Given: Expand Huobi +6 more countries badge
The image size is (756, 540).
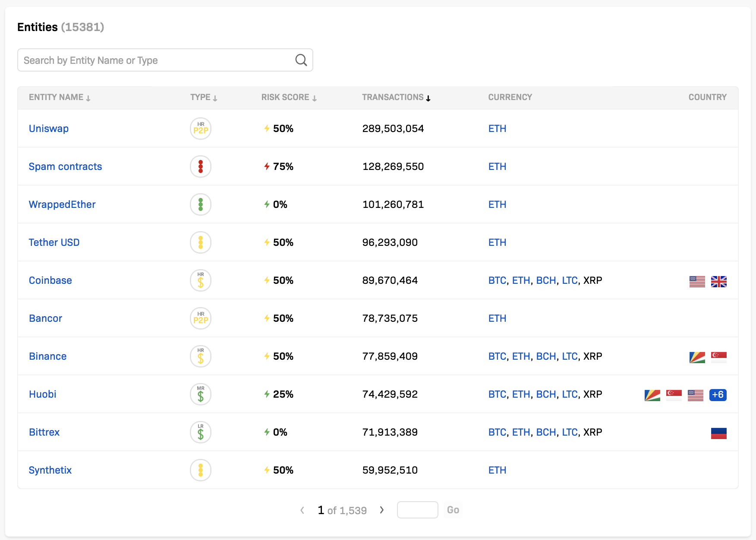Looking at the screenshot, I should 718,395.
